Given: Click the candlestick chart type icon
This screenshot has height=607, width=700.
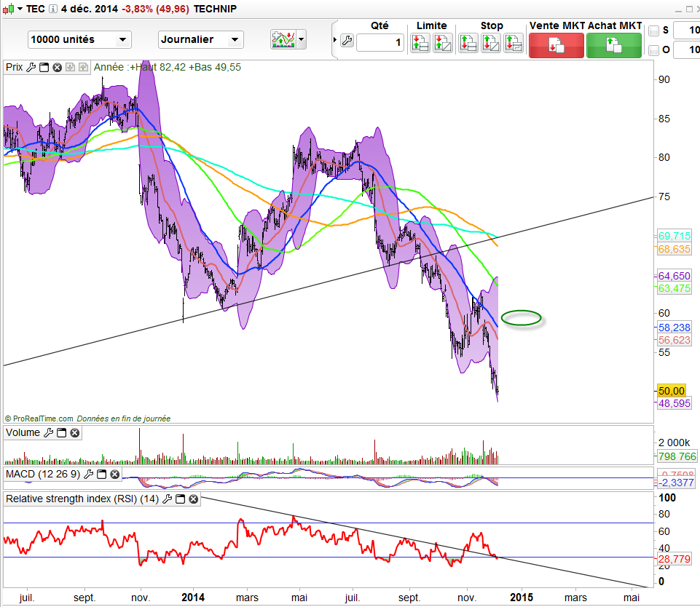Looking at the screenshot, I should point(9,9).
